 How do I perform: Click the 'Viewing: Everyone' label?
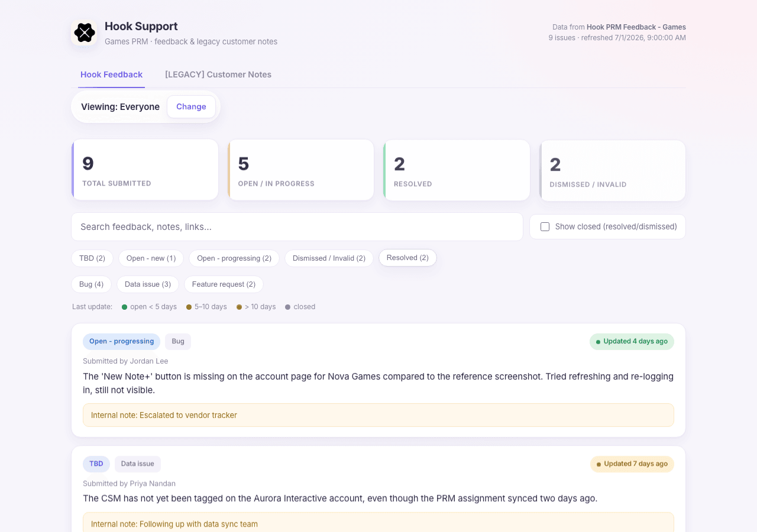pos(120,107)
